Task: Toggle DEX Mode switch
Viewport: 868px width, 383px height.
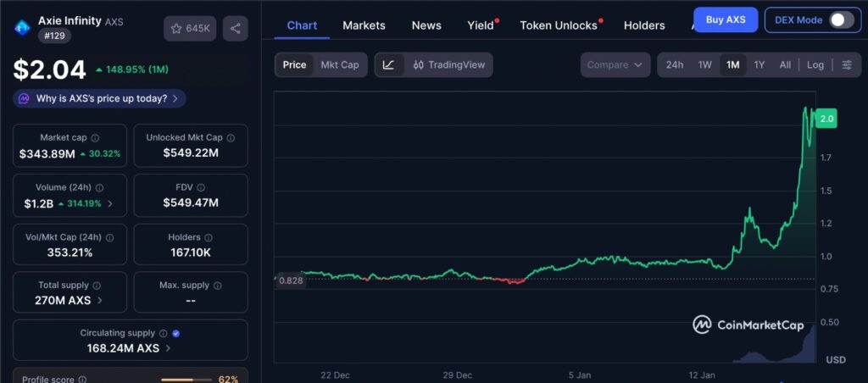Action: pyautogui.click(x=842, y=20)
